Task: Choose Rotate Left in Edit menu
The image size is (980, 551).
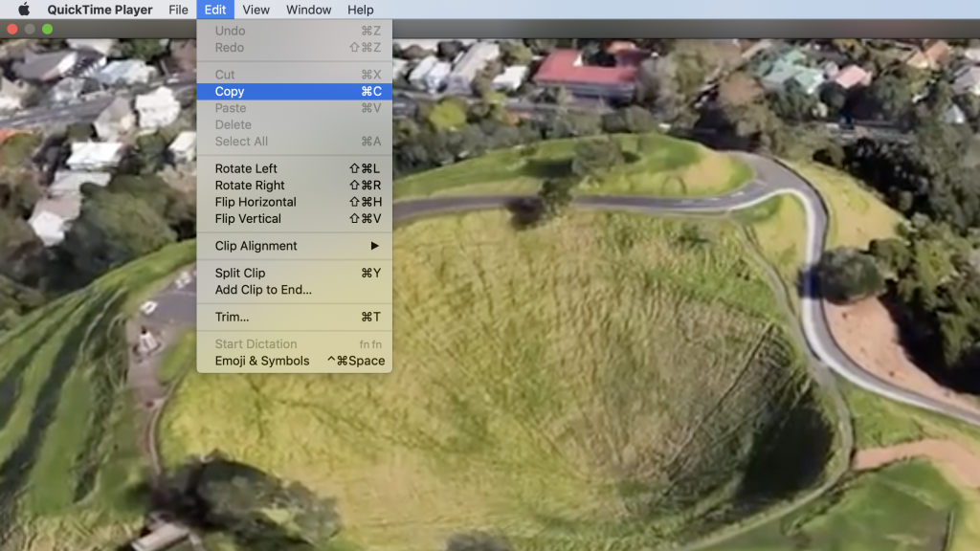Action: coord(295,168)
